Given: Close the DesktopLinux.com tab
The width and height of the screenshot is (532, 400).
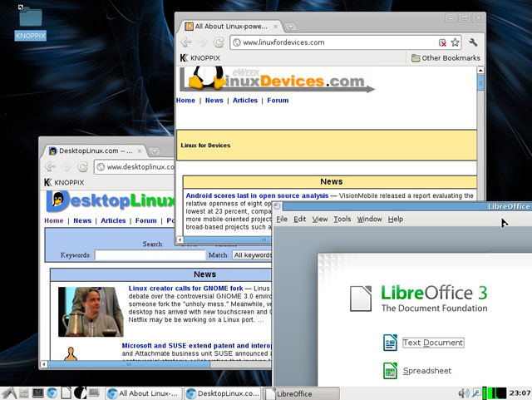Looking at the screenshot, I should (x=140, y=151).
